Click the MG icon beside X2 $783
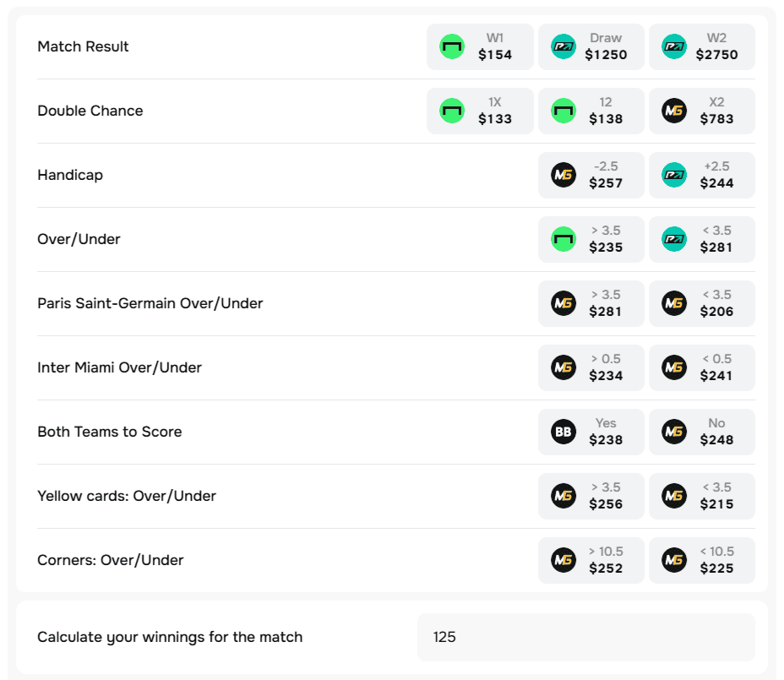Screen dimensions: 784x680 pyautogui.click(x=674, y=111)
